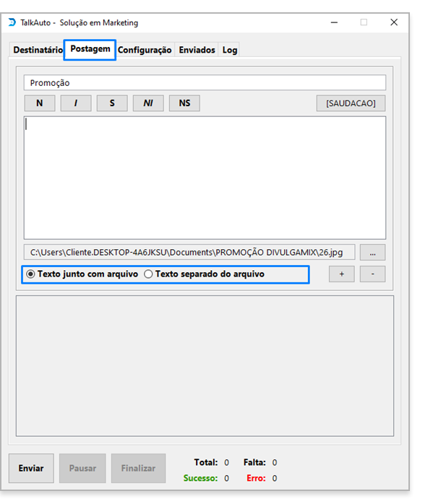Image resolution: width=433 pixels, height=504 pixels.
Task: Select the 26.jpg file path field
Action: (x=189, y=252)
